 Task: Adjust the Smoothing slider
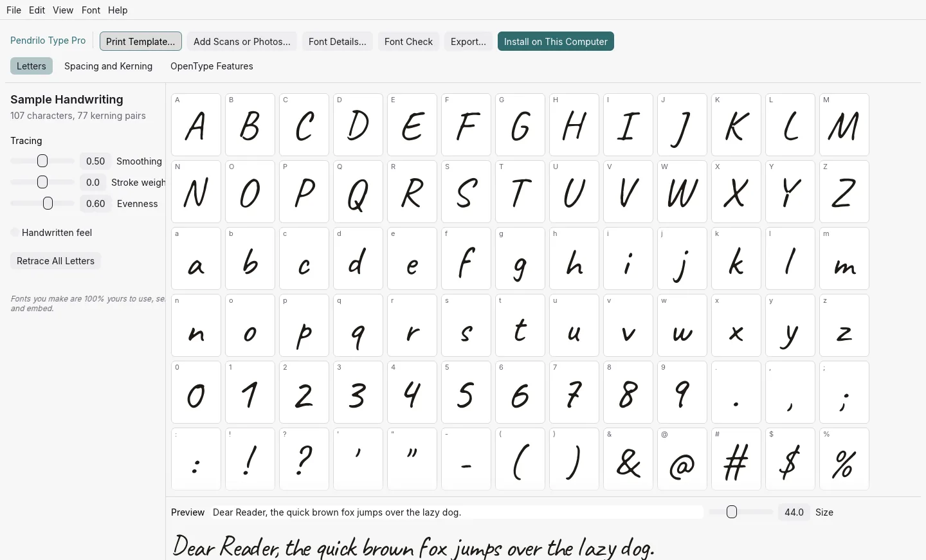tap(42, 161)
